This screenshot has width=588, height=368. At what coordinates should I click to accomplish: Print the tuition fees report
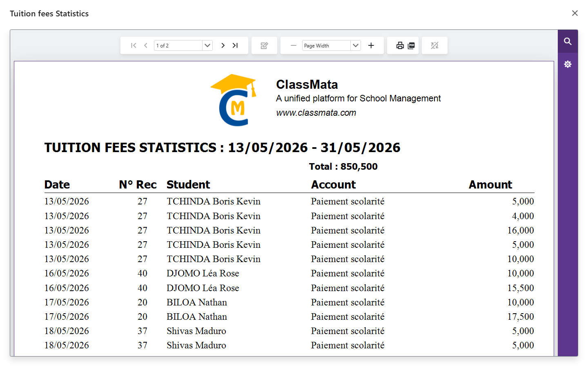(400, 45)
